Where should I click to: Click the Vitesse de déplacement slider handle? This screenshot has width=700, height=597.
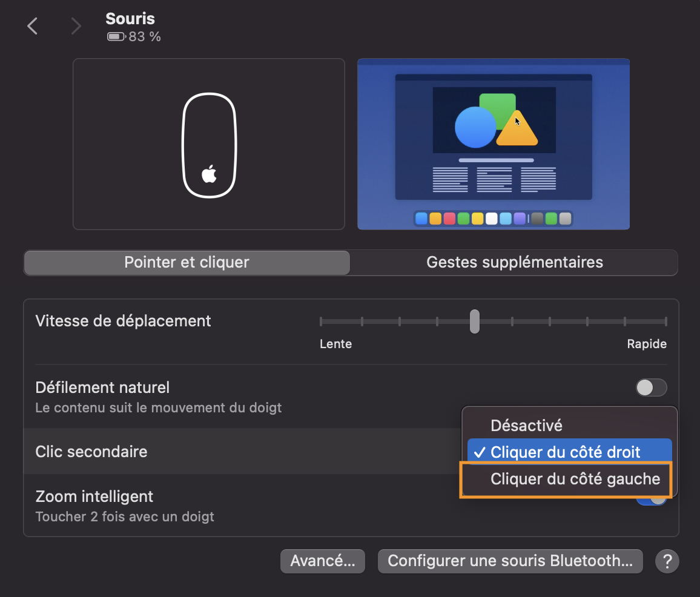(x=475, y=321)
